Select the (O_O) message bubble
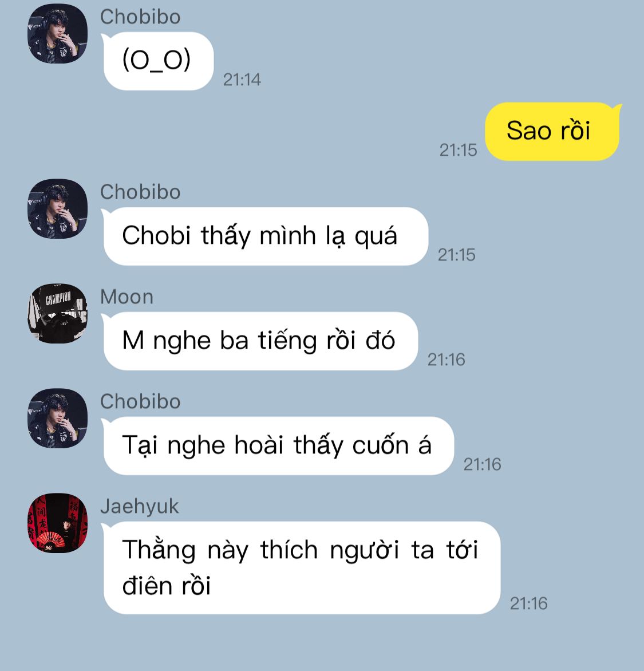The height and width of the screenshot is (671, 644). tap(157, 61)
